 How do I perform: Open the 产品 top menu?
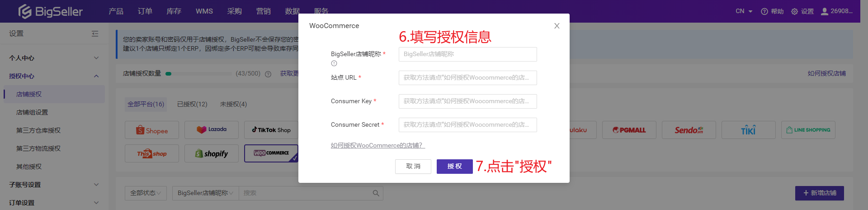pyautogui.click(x=116, y=11)
